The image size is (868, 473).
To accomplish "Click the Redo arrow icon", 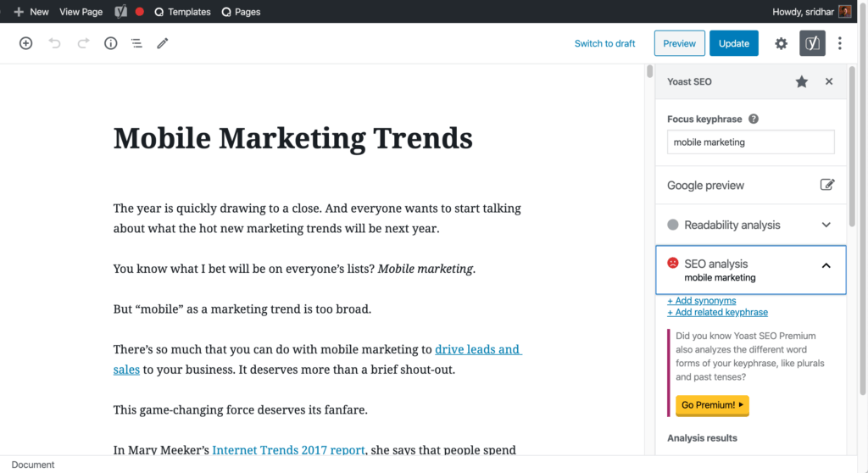I will pyautogui.click(x=83, y=43).
